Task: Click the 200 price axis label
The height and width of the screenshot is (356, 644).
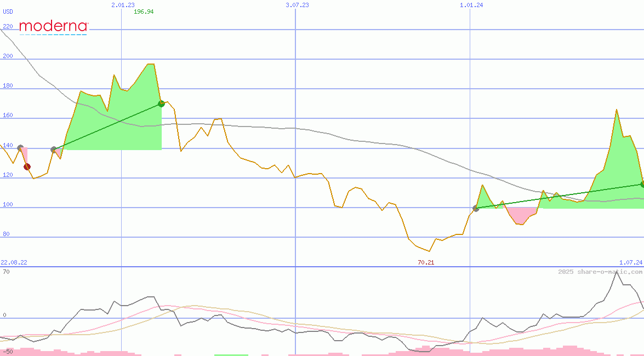Action: 8,56
